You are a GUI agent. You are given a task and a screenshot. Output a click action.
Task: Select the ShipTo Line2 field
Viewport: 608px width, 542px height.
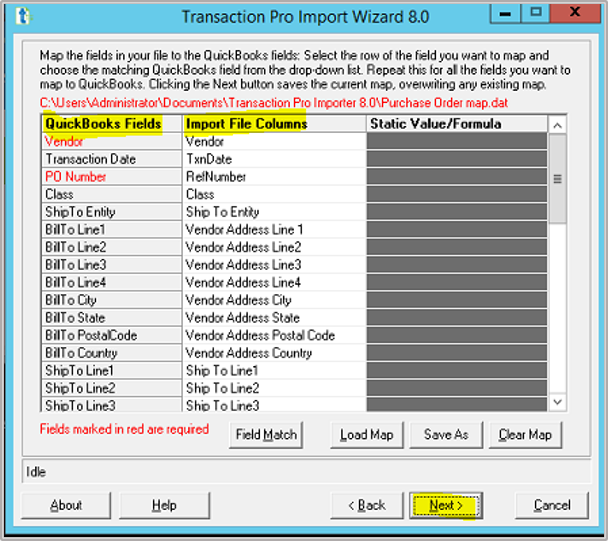111,388
